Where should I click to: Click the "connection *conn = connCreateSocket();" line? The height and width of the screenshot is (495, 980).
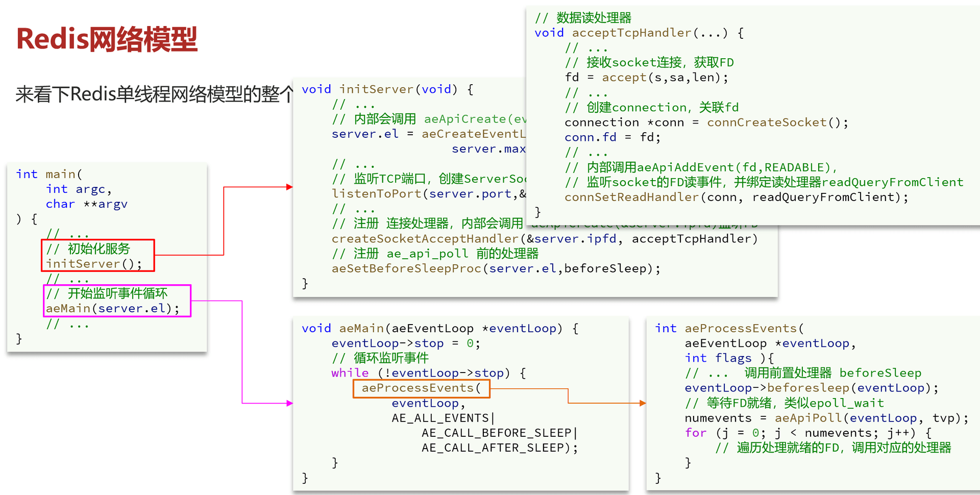(x=706, y=122)
